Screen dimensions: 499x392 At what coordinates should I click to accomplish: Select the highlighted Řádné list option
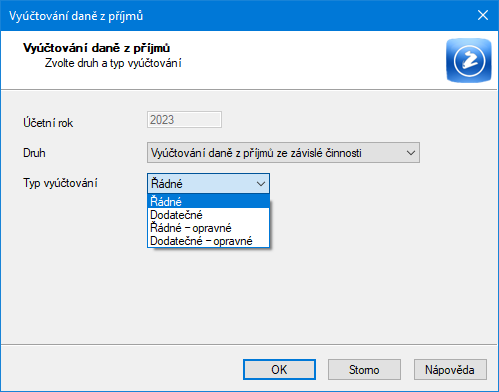pyautogui.click(x=208, y=201)
